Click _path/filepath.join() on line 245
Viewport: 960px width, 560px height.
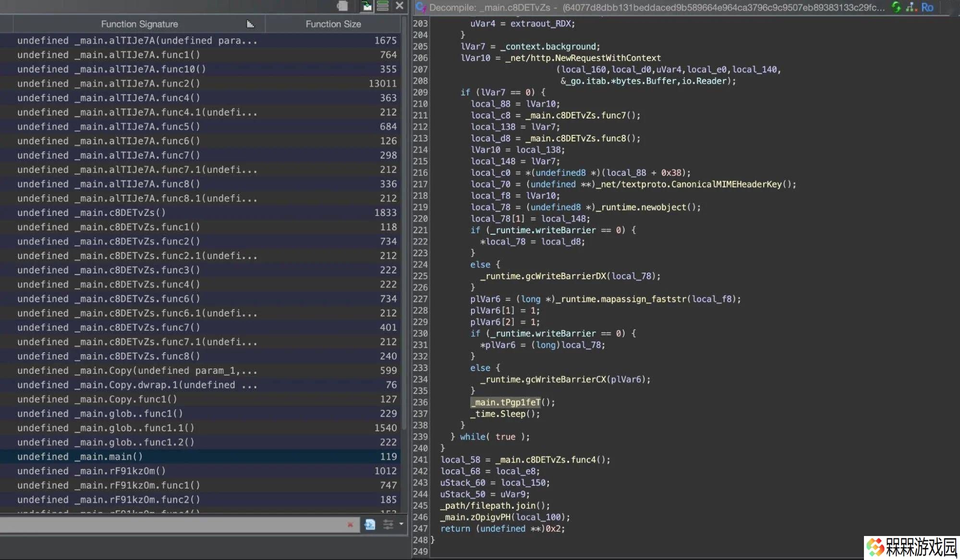point(495,505)
